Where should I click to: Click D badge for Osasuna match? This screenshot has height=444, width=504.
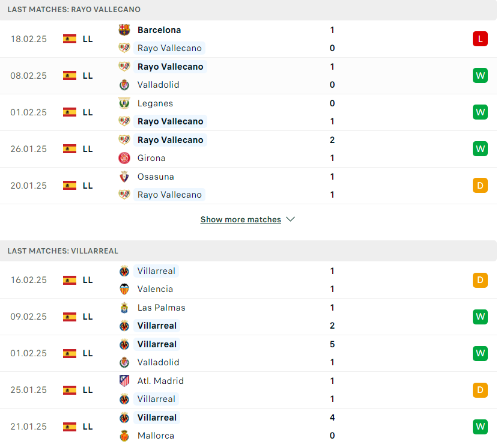[480, 186]
